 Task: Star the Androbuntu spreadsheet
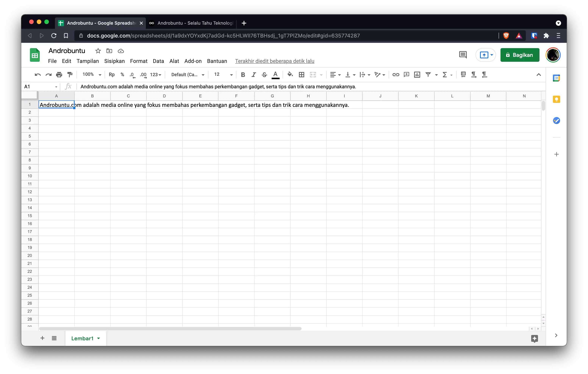coord(98,51)
